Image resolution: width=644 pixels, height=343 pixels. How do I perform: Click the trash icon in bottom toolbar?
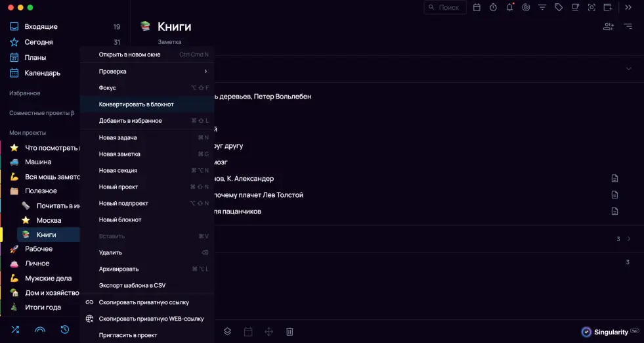[x=290, y=332]
